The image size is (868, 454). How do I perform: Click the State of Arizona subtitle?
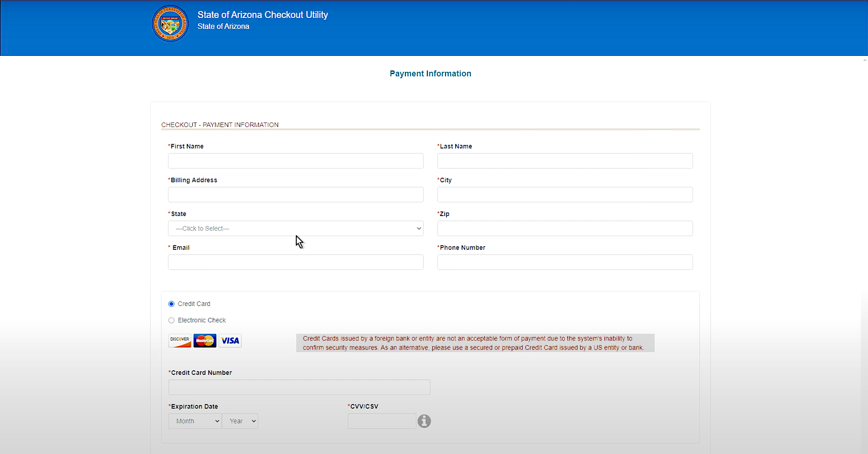223,26
